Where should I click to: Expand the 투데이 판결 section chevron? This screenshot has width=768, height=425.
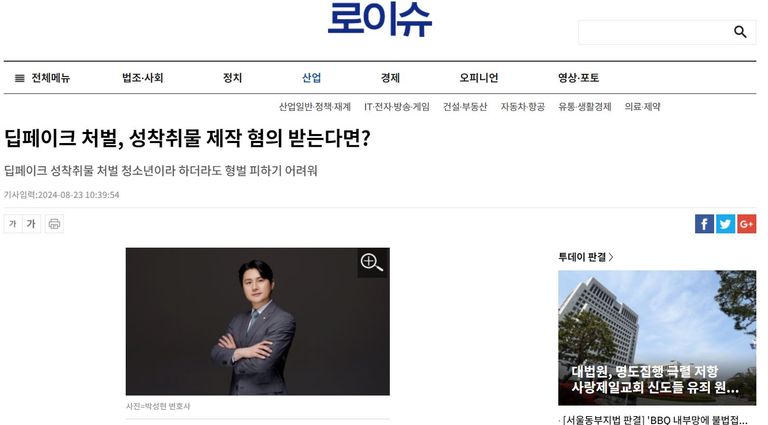(x=611, y=257)
